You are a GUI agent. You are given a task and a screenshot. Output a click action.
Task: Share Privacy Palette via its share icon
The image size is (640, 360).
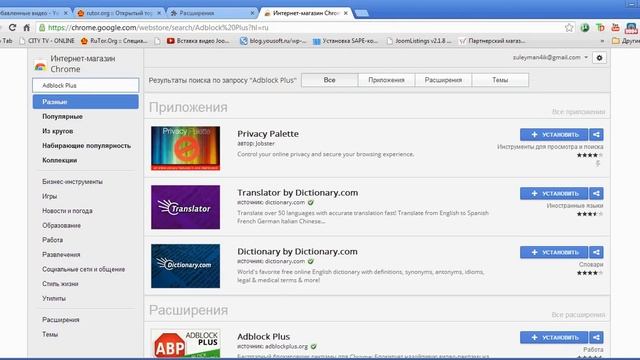[x=596, y=134]
